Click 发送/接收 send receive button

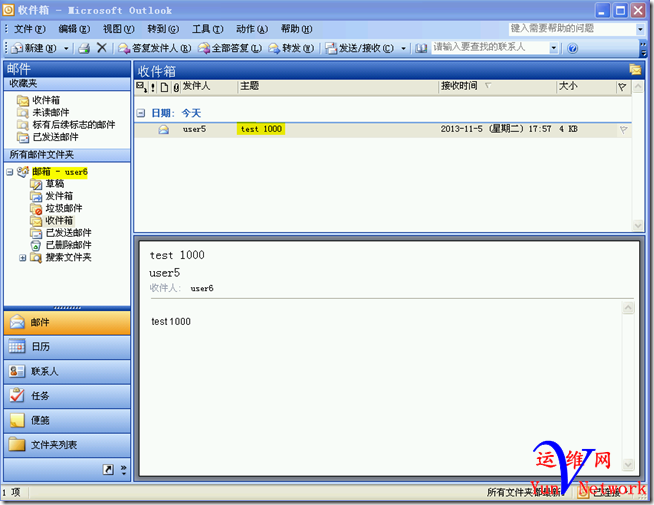(x=360, y=48)
